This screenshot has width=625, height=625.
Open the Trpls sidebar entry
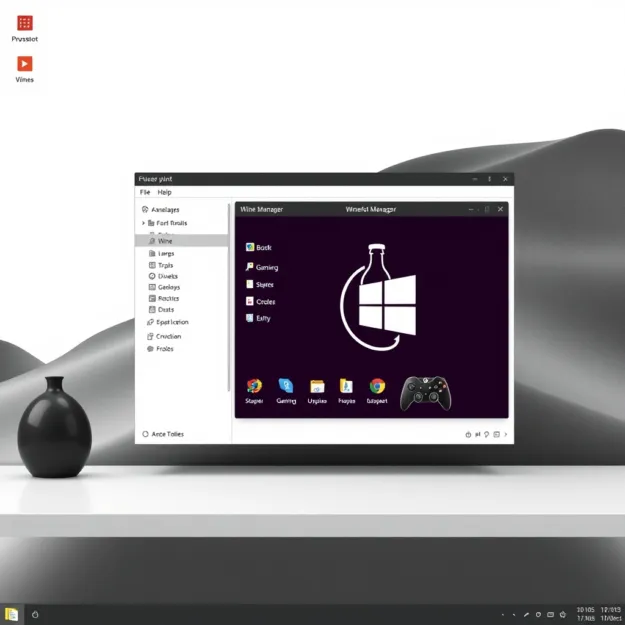(x=161, y=265)
